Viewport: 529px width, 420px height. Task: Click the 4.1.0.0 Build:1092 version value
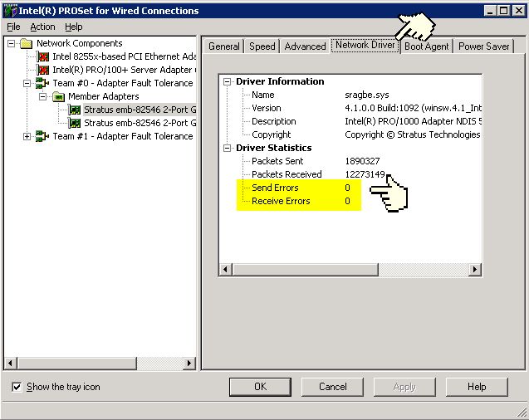point(413,108)
